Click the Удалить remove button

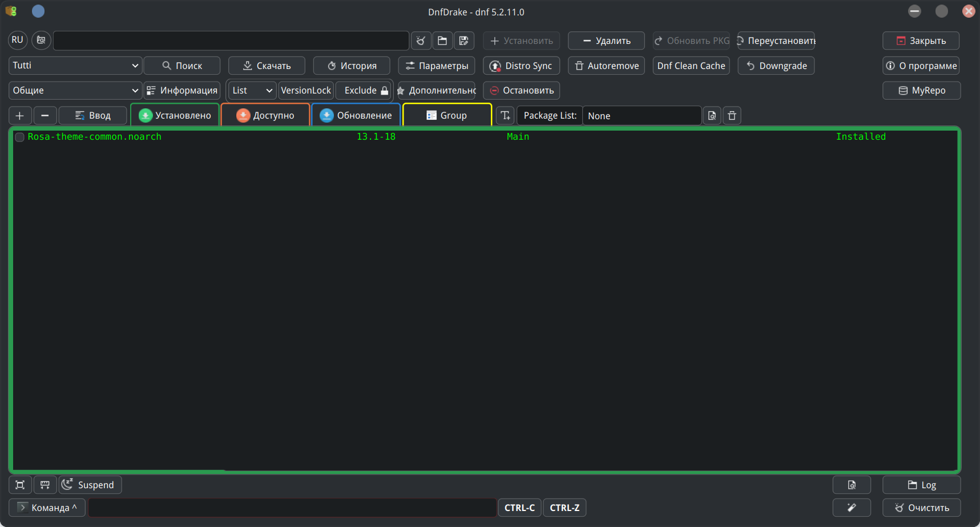coord(606,40)
